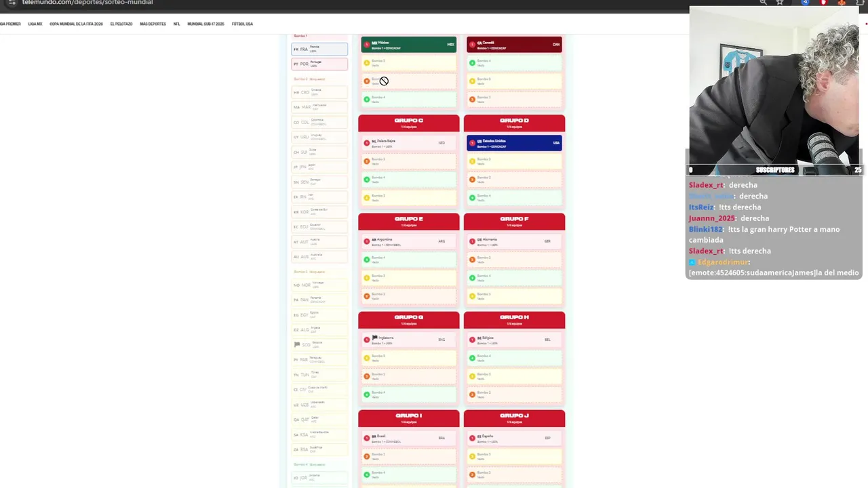This screenshot has width=868, height=488.
Task: Open the LIGA MX menu item
Action: coord(35,24)
